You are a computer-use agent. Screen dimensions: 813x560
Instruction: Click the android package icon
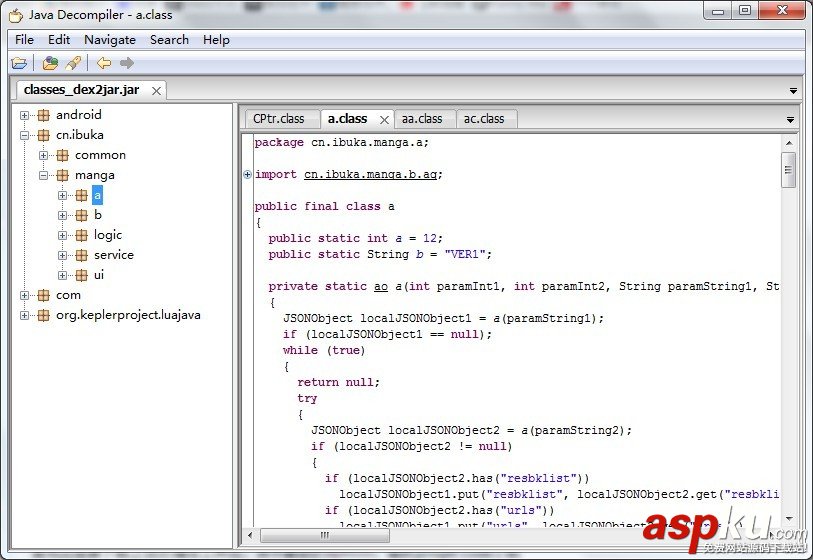pos(44,115)
